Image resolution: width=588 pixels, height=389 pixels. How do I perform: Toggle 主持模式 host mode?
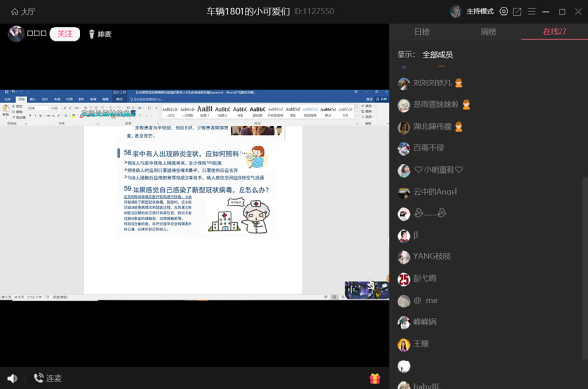(x=480, y=11)
